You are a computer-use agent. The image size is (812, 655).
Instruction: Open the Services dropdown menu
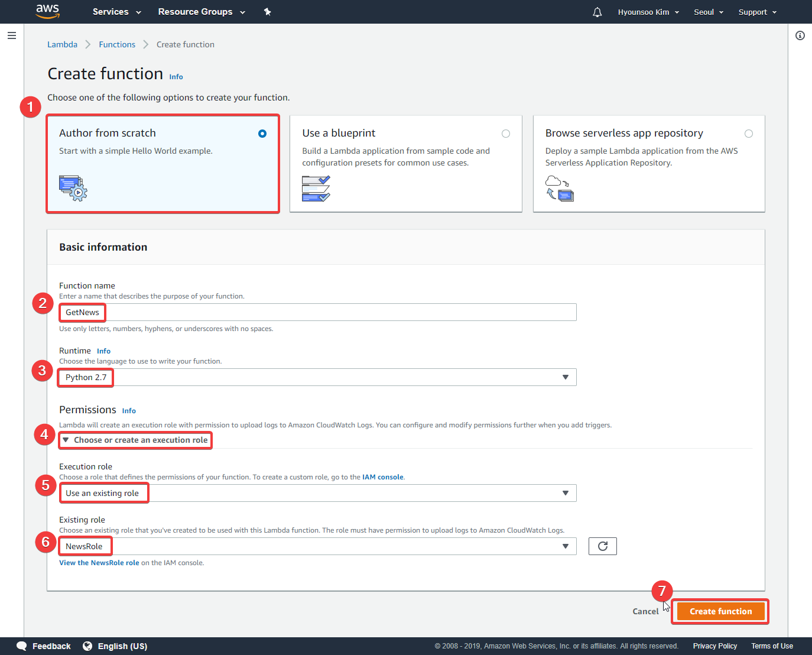[117, 12]
